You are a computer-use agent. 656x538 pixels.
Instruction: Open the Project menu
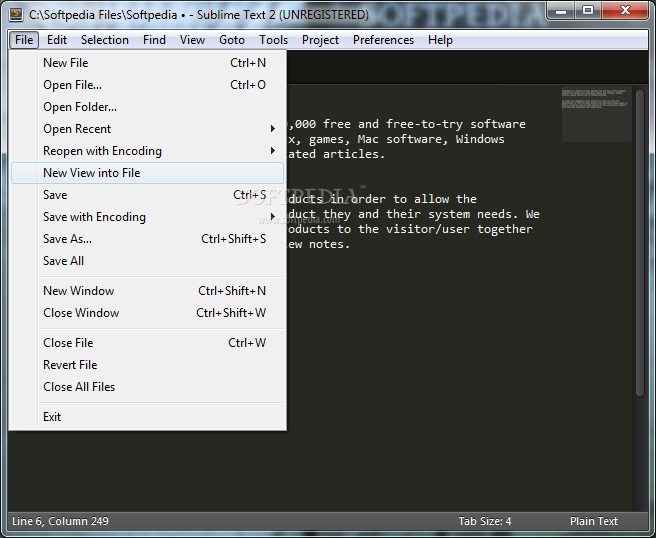[320, 40]
